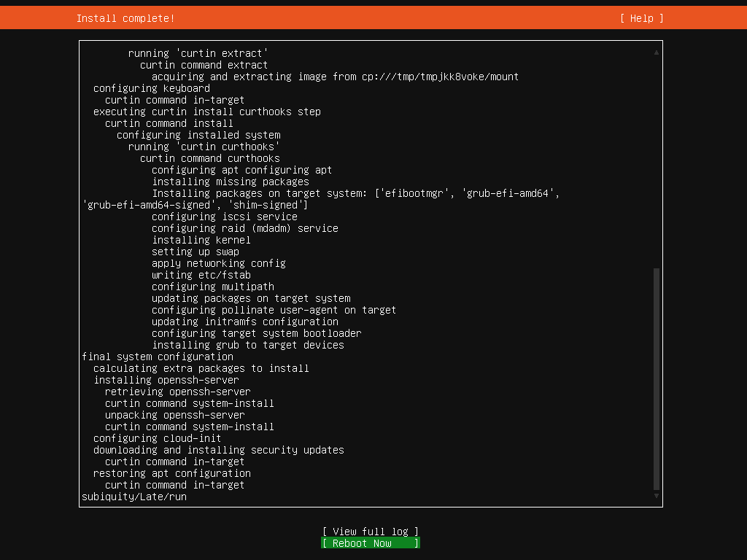The image size is (747, 560).
Task: Click the scrollbar up arrow
Action: pos(657,52)
